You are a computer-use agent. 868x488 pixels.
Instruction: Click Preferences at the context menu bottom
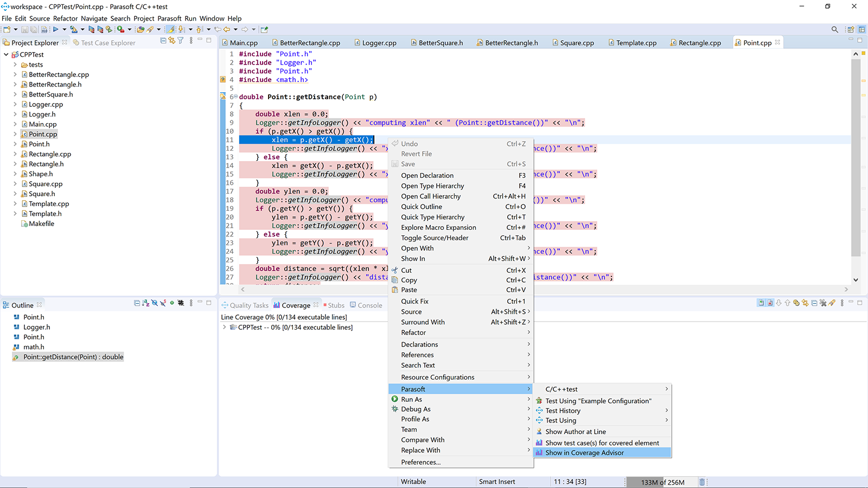[421, 462]
